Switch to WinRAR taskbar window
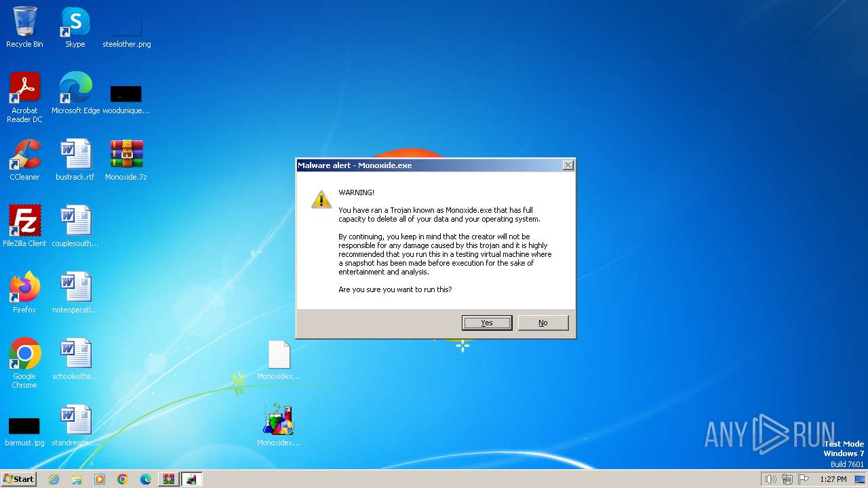Screen dimensions: 868x488 [169, 479]
